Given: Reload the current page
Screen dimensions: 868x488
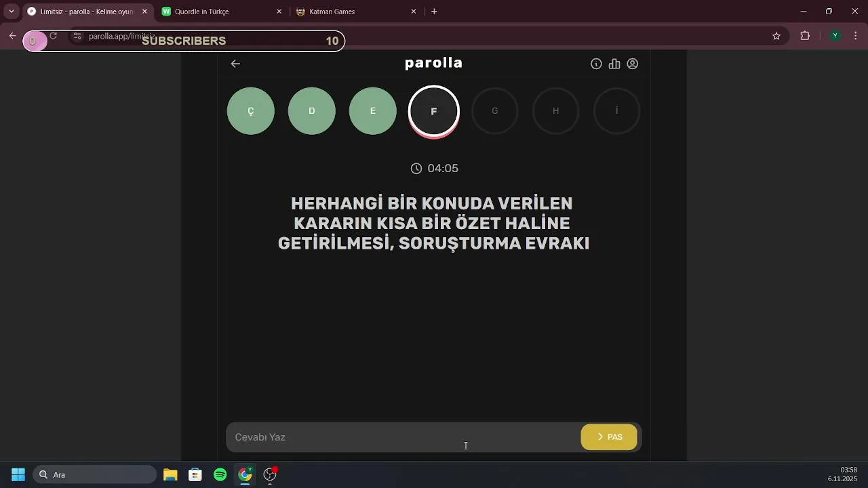Looking at the screenshot, I should (53, 36).
